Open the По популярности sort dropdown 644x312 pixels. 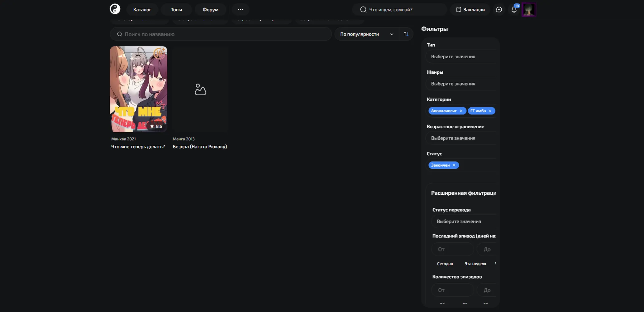tap(367, 34)
